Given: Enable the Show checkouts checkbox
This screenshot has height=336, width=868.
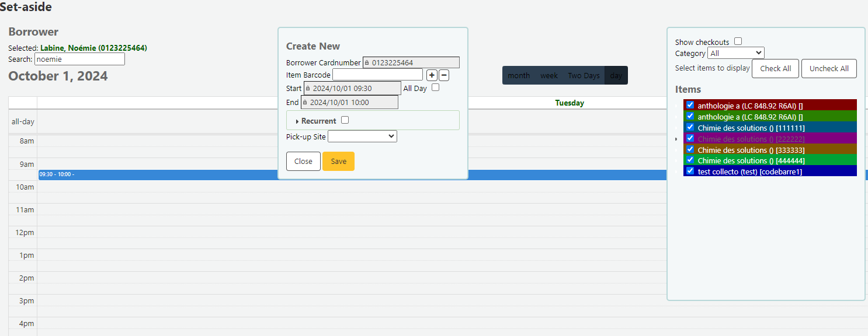Looking at the screenshot, I should (x=738, y=41).
